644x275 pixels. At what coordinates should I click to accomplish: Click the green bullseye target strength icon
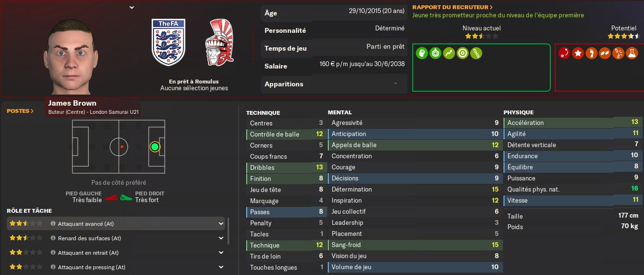tap(462, 53)
